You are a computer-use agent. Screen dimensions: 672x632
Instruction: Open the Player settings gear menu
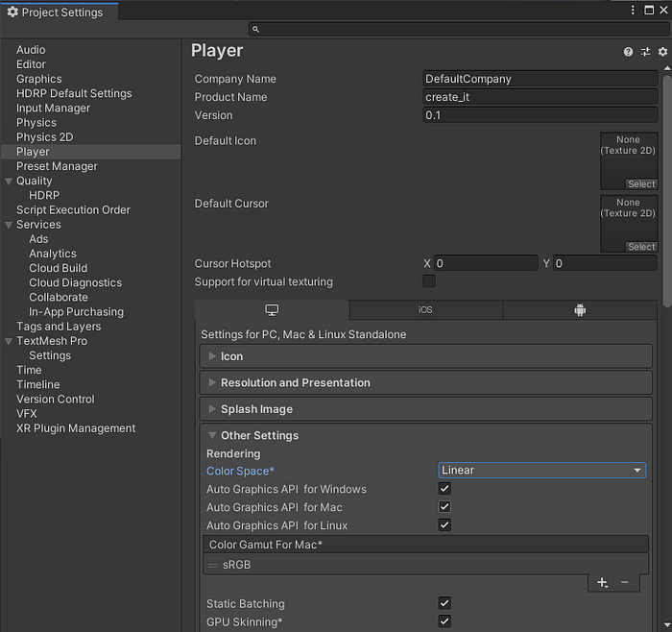pos(662,52)
